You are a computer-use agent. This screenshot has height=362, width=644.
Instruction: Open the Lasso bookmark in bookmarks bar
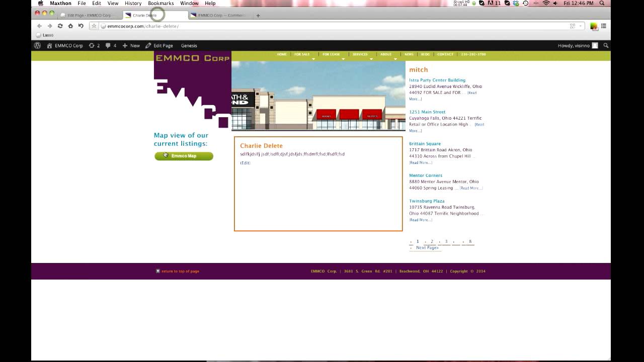click(45, 35)
